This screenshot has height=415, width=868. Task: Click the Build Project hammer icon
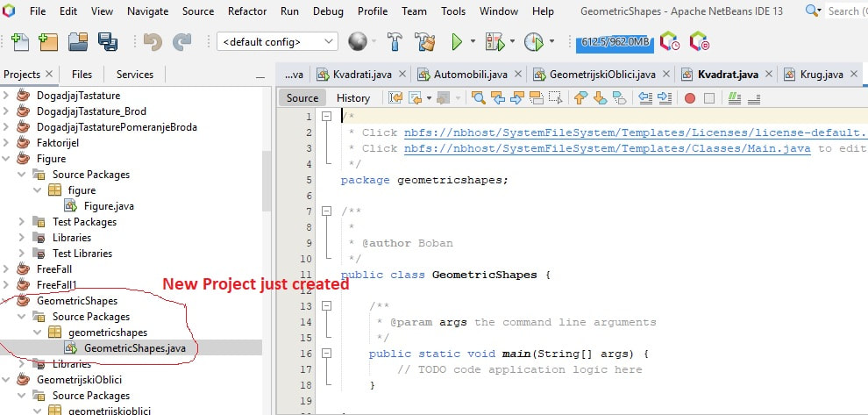point(395,41)
